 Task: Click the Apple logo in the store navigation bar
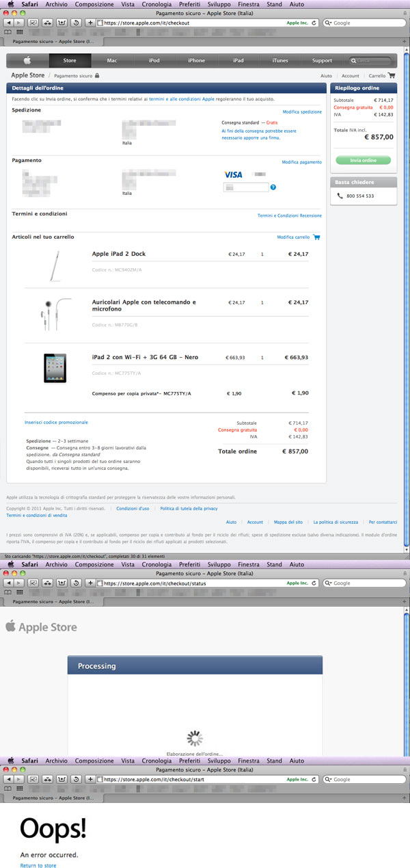[27, 60]
